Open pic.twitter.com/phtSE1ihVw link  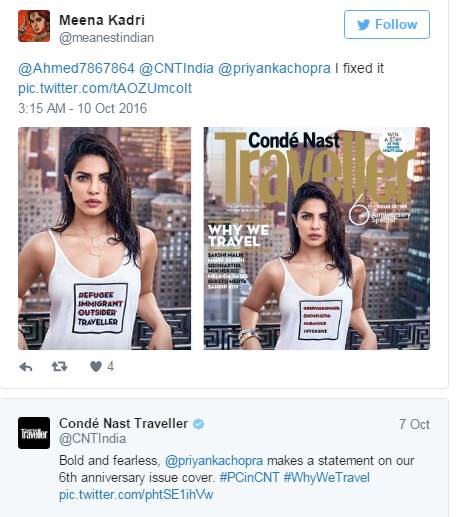click(136, 494)
